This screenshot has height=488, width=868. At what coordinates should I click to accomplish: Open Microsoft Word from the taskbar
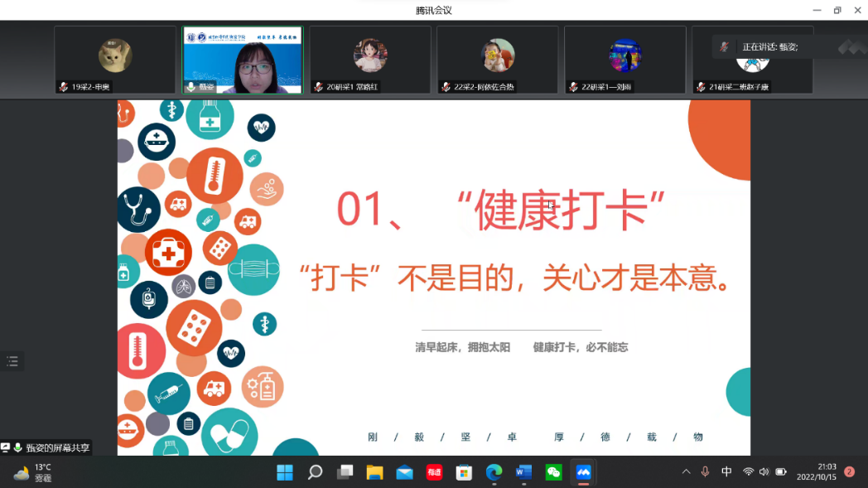[523, 472]
